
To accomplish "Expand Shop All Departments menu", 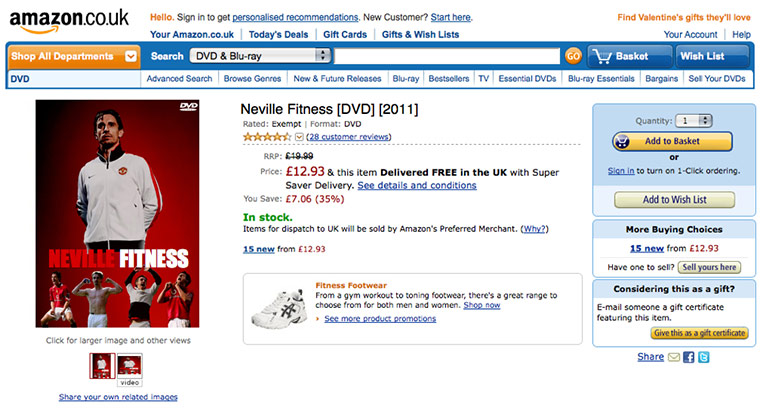I will tap(74, 56).
